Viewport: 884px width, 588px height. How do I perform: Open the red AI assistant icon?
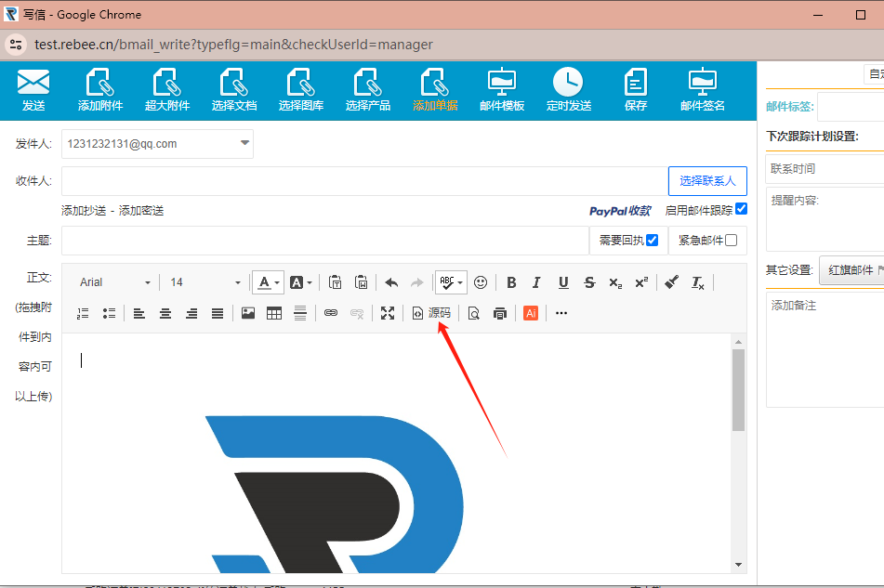(x=531, y=313)
